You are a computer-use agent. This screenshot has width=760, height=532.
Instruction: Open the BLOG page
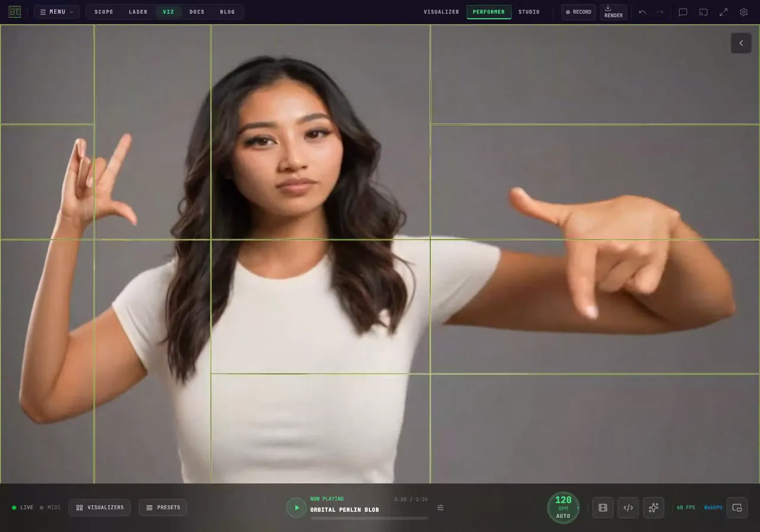227,12
